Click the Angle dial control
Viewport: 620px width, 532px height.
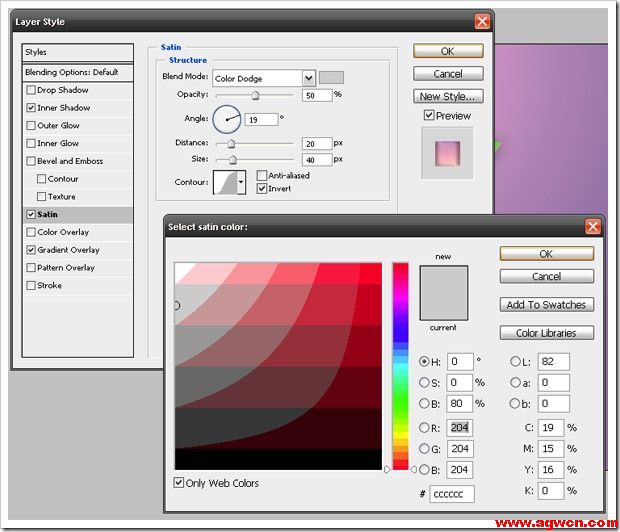click(227, 121)
